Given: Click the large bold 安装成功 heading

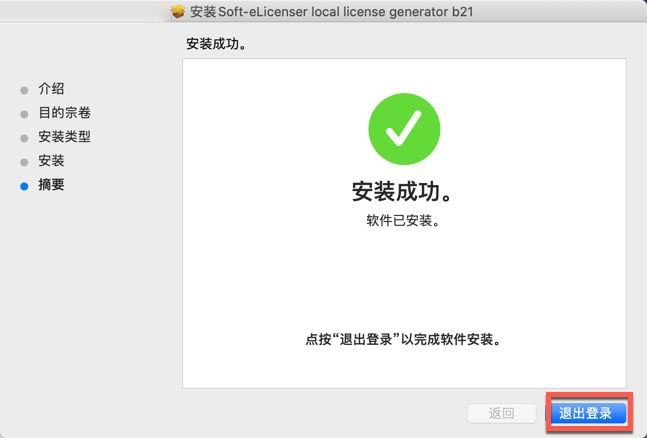Looking at the screenshot, I should [x=402, y=192].
